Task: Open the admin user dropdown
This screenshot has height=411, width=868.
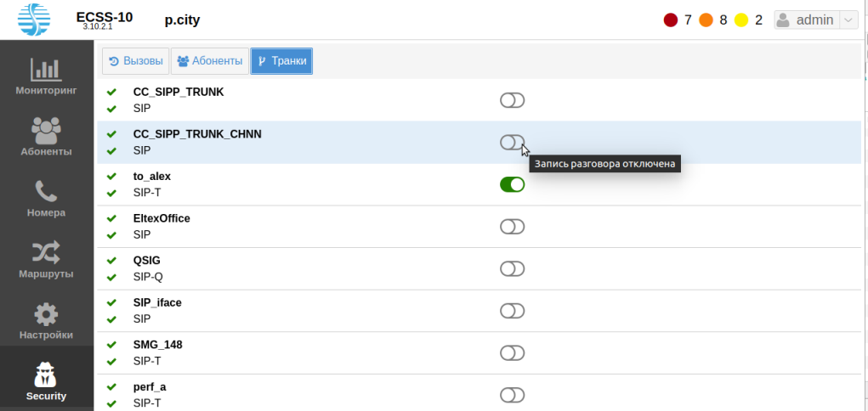Action: pos(816,20)
